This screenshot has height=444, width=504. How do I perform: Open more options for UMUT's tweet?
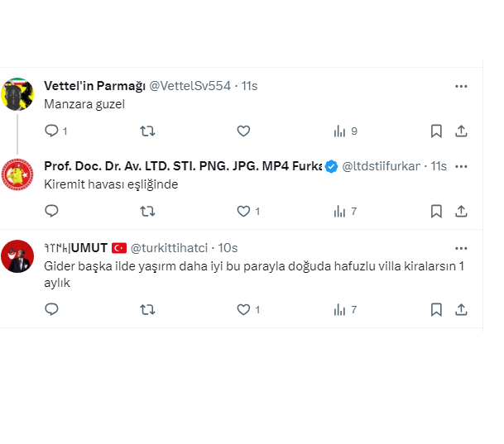(x=461, y=248)
